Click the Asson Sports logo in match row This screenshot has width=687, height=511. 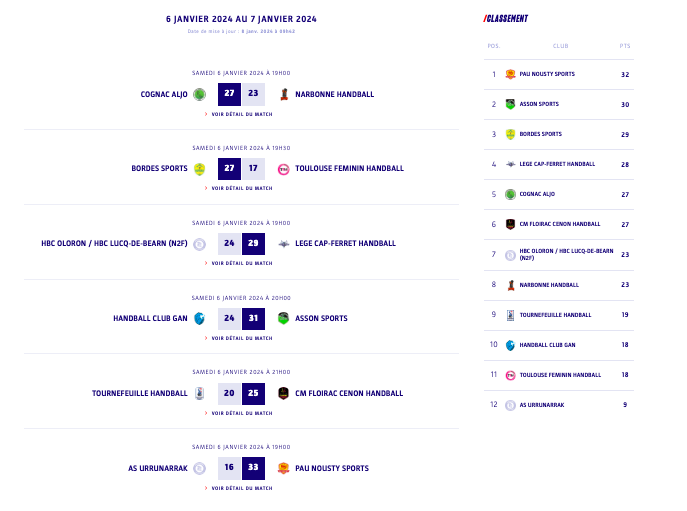284,318
